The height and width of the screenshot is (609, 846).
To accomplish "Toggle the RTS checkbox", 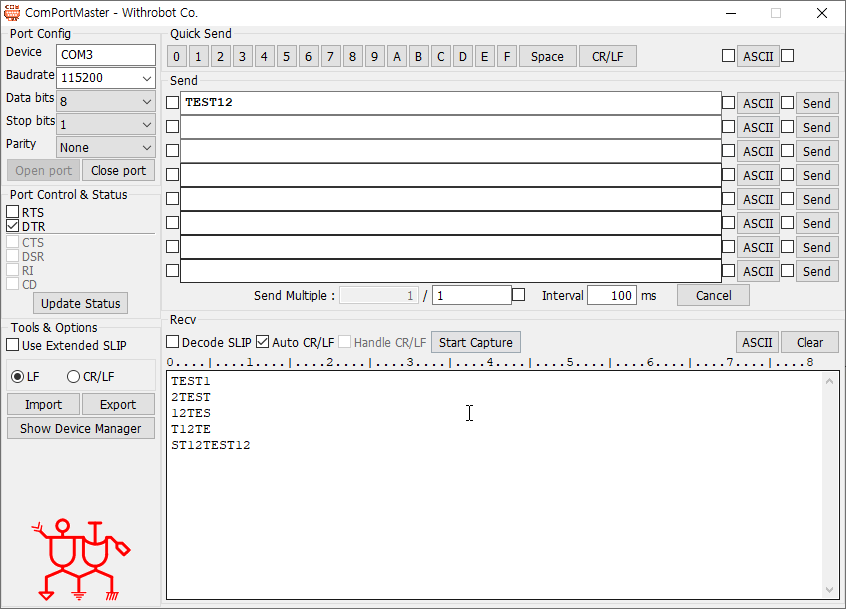I will pos(13,212).
